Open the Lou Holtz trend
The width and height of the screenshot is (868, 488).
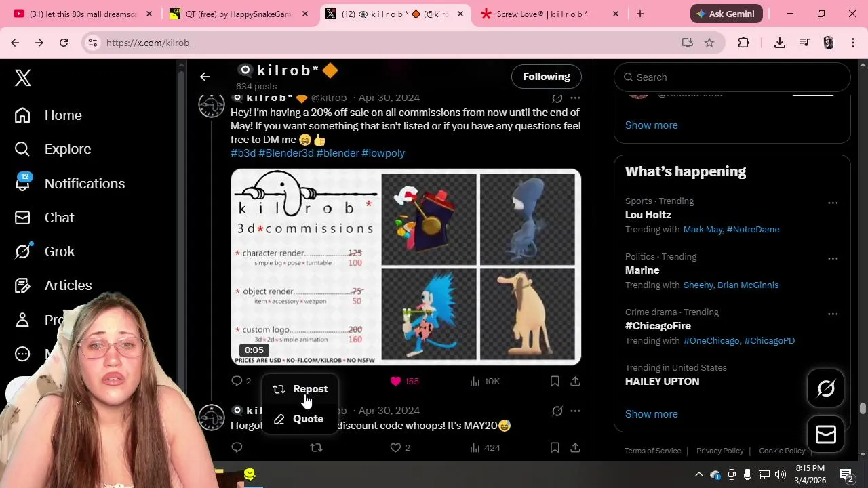[x=648, y=215]
